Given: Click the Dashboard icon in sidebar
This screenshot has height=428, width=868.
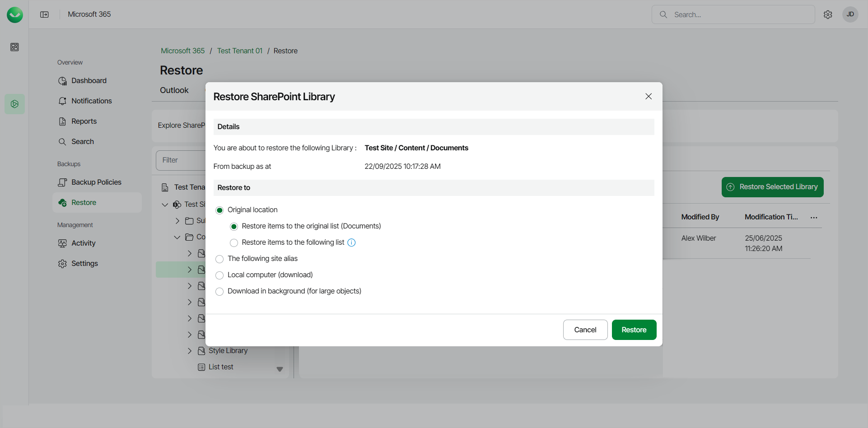Looking at the screenshot, I should tap(62, 81).
